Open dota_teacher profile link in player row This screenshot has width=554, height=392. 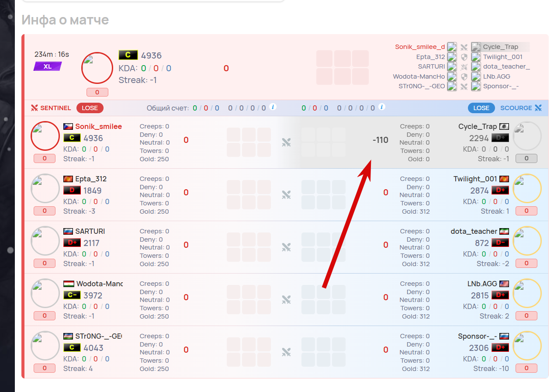474,231
